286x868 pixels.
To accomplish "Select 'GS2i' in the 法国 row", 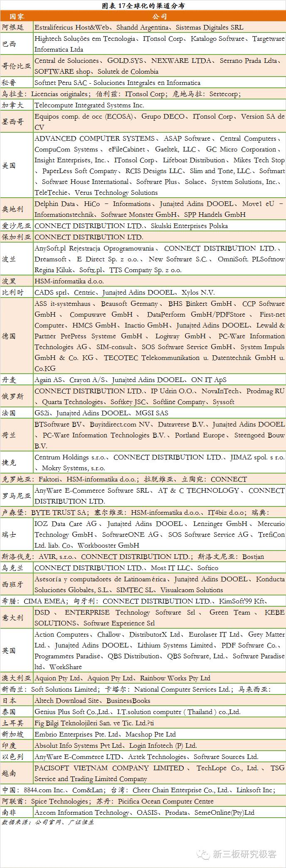I will click(x=42, y=413).
